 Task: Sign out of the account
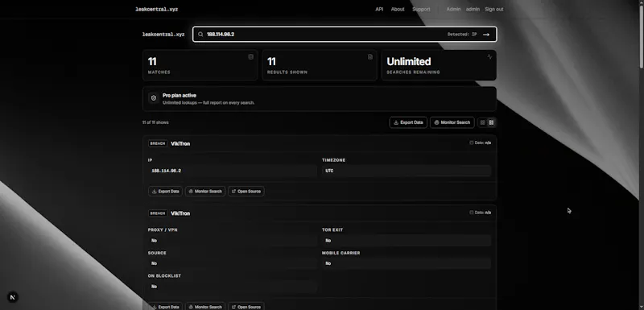tap(493, 9)
